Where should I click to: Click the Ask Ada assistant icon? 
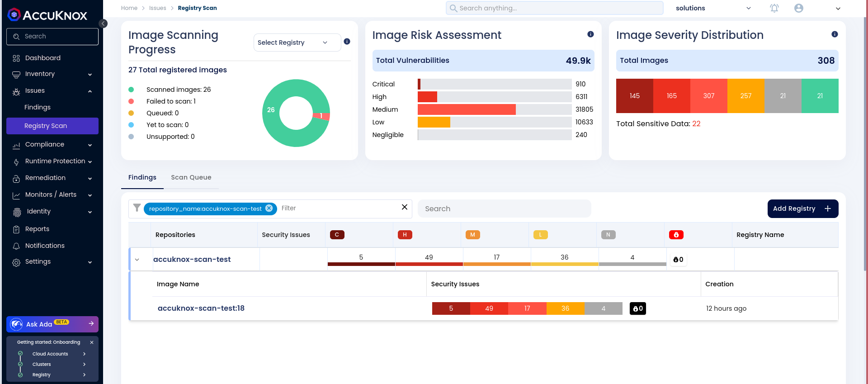tap(16, 324)
